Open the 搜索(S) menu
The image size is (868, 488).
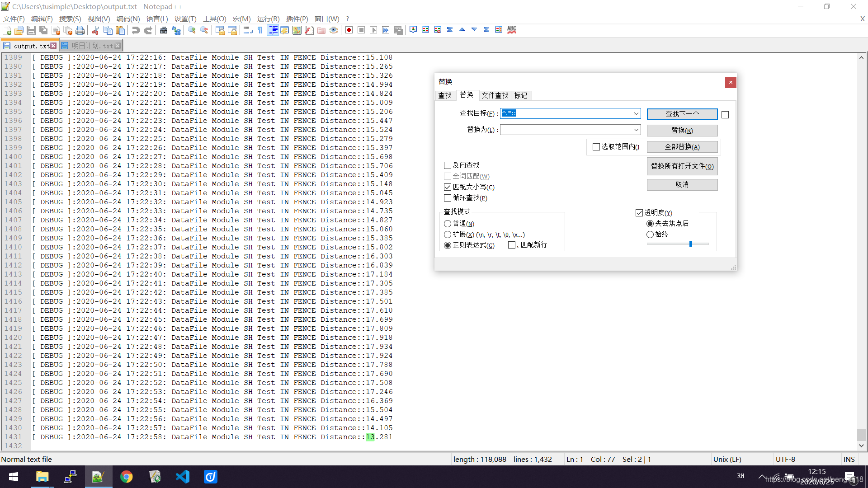70,19
